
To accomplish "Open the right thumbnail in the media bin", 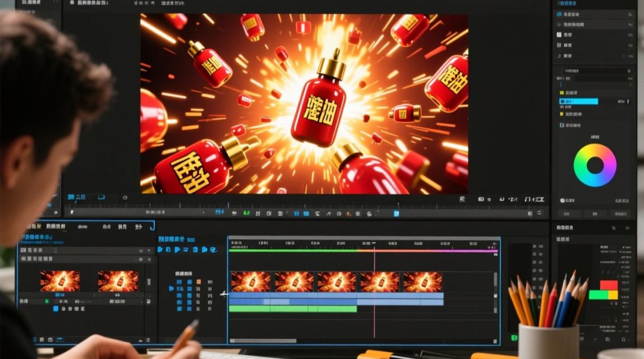I will [118, 281].
